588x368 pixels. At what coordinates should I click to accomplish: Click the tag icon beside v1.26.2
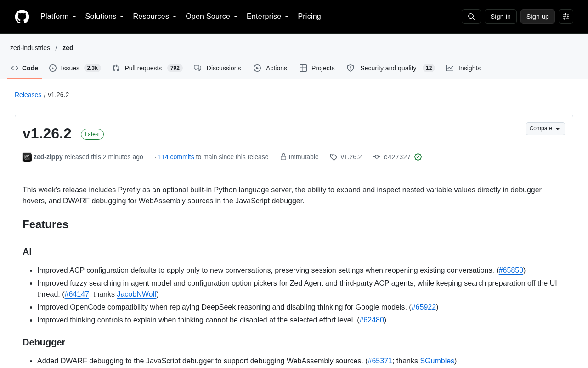pyautogui.click(x=334, y=157)
